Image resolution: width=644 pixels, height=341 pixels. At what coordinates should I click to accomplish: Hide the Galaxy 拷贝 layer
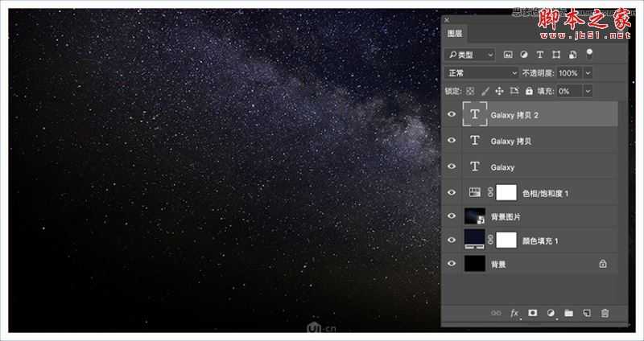pyautogui.click(x=452, y=140)
